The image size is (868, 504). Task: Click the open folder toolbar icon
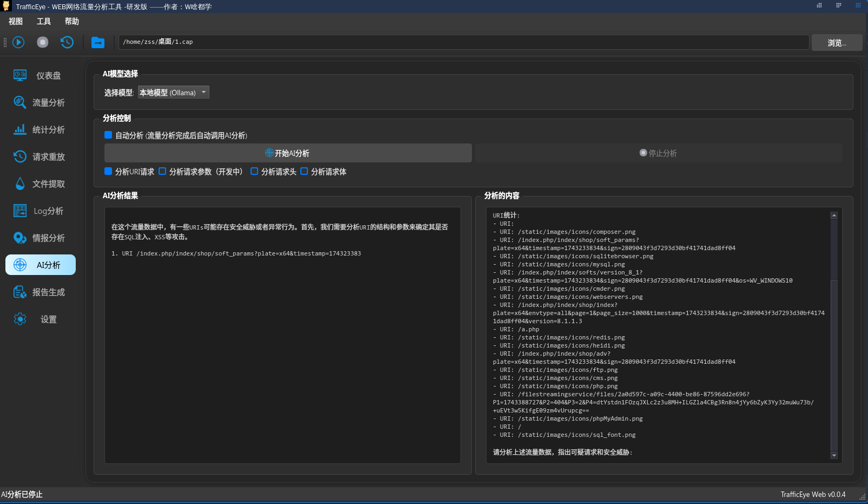point(98,42)
